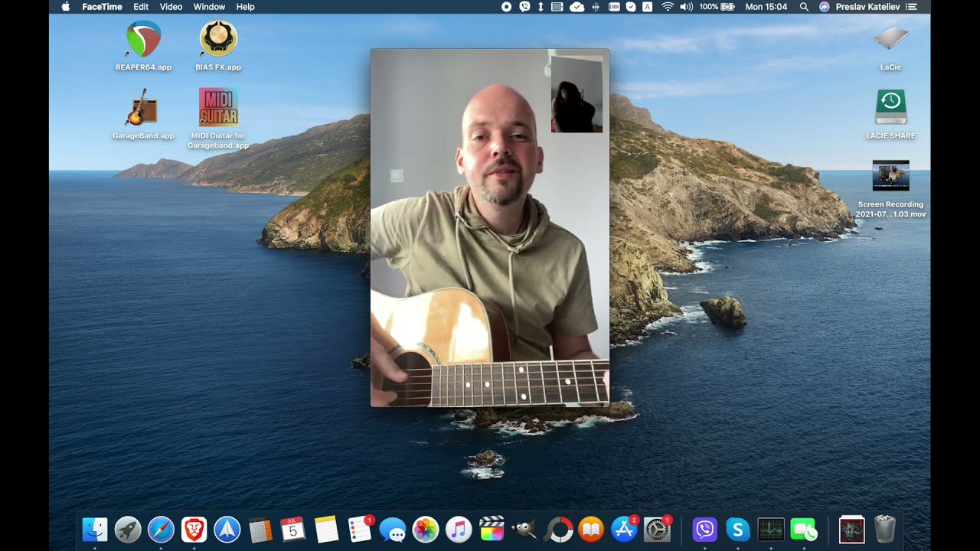Open Launchpad from the Dock
This screenshot has width=980, height=551.
tap(128, 529)
